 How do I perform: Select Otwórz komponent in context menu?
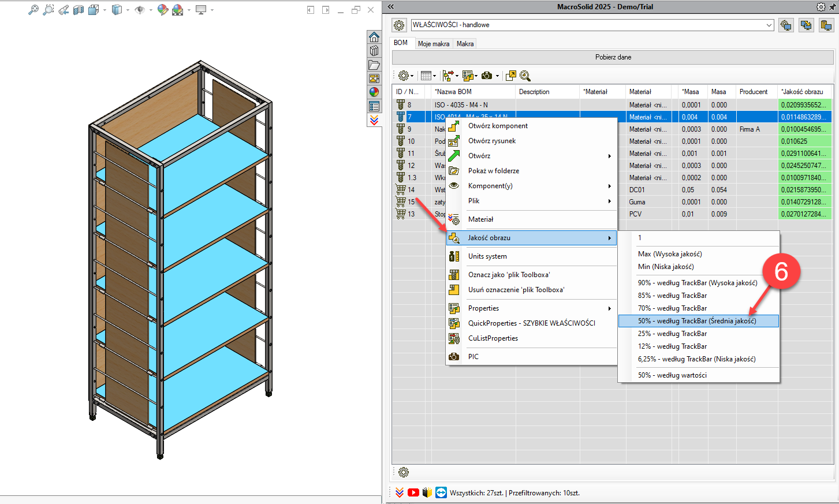pos(532,126)
